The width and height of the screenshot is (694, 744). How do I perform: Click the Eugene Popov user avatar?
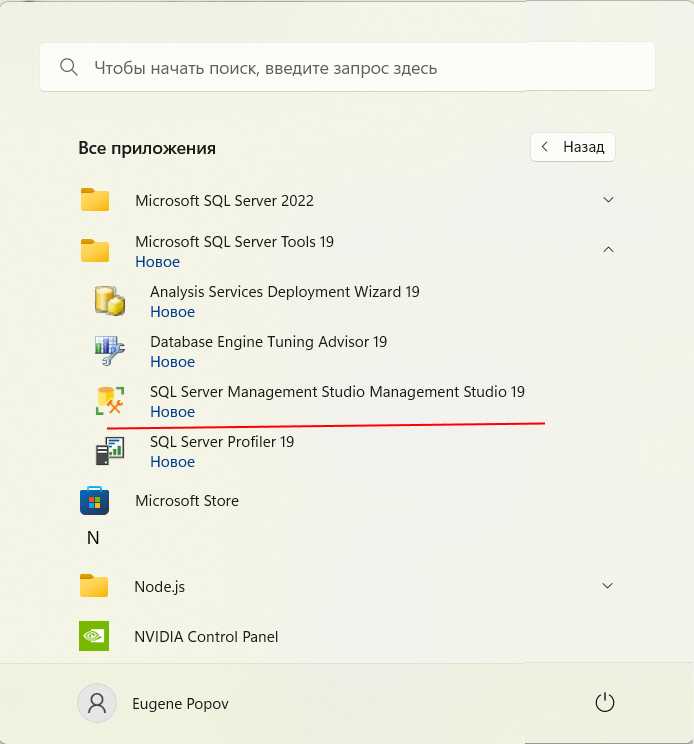97,703
